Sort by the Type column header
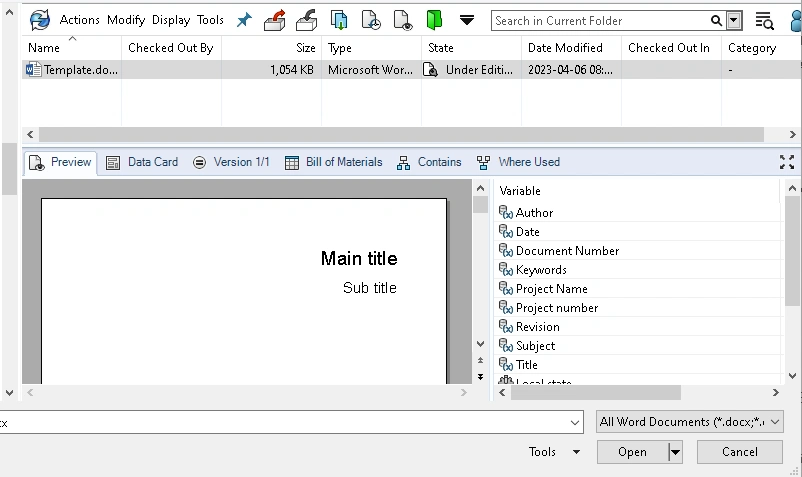The width and height of the screenshot is (802, 477). click(371, 48)
